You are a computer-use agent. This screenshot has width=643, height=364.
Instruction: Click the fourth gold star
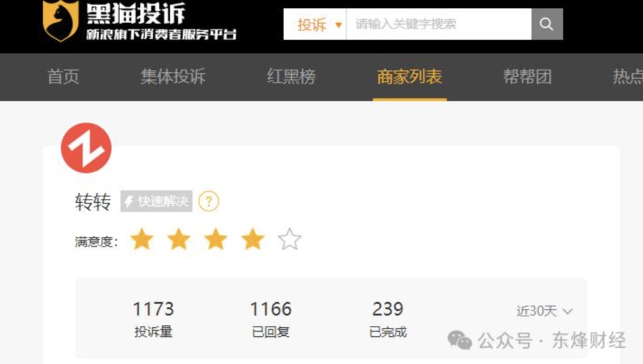click(253, 239)
